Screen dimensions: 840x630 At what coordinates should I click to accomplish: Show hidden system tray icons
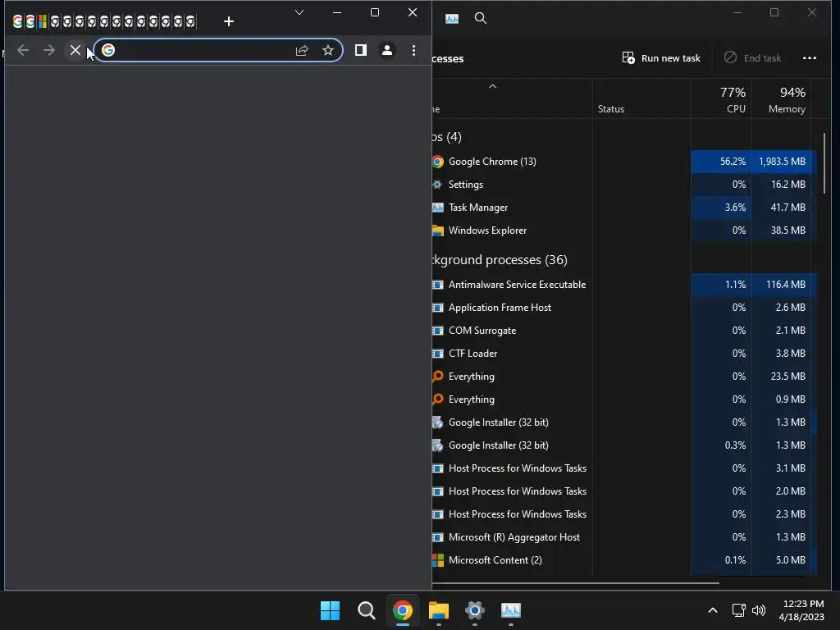[x=713, y=610]
